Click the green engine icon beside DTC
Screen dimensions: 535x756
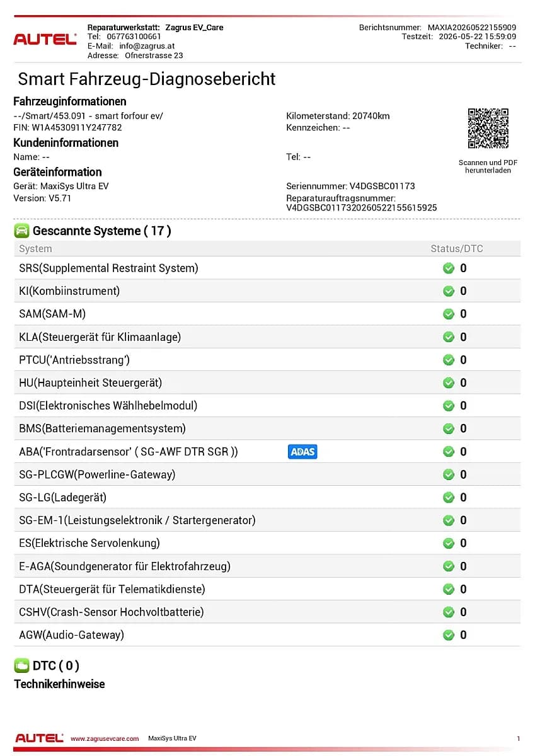21,666
